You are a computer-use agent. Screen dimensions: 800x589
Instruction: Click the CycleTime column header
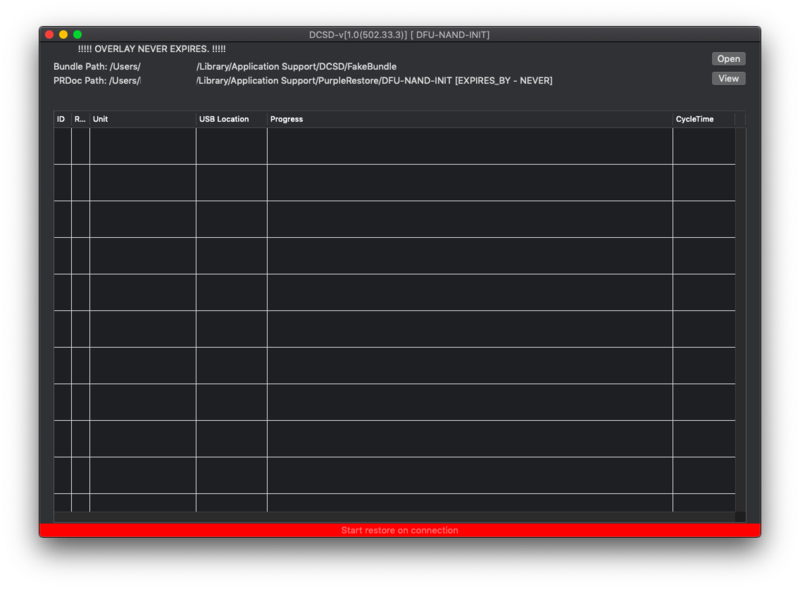[x=704, y=119]
